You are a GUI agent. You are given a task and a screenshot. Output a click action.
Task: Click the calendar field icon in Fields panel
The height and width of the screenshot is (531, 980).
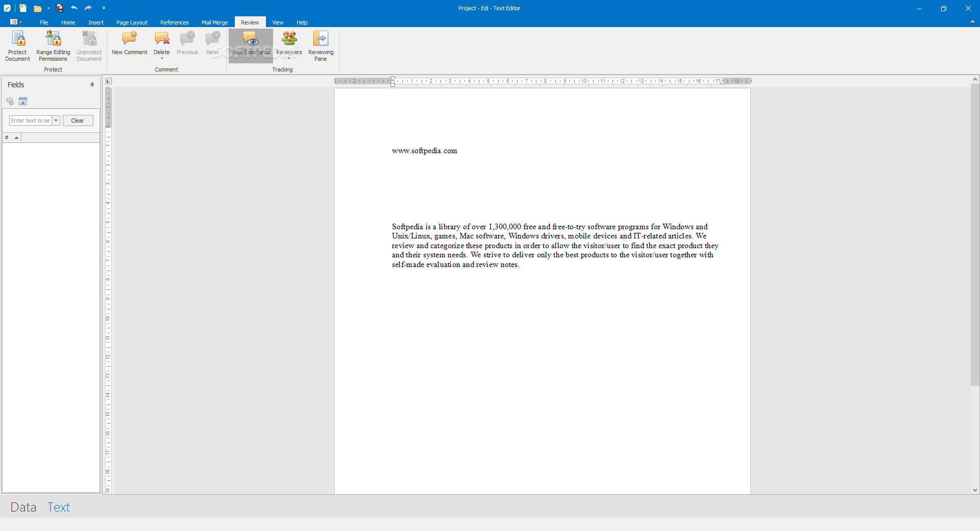pyautogui.click(x=23, y=101)
